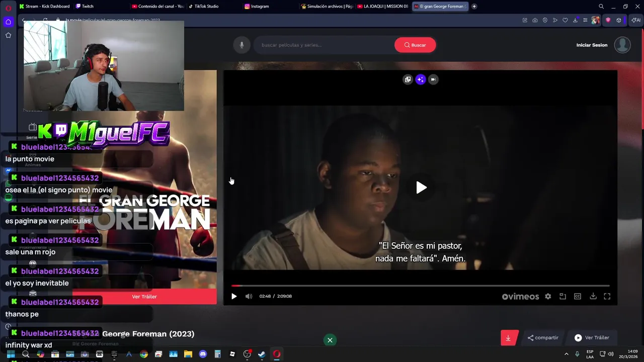Open easy setup sliders icon
The width and height of the screenshot is (644, 362).
pos(585,20)
